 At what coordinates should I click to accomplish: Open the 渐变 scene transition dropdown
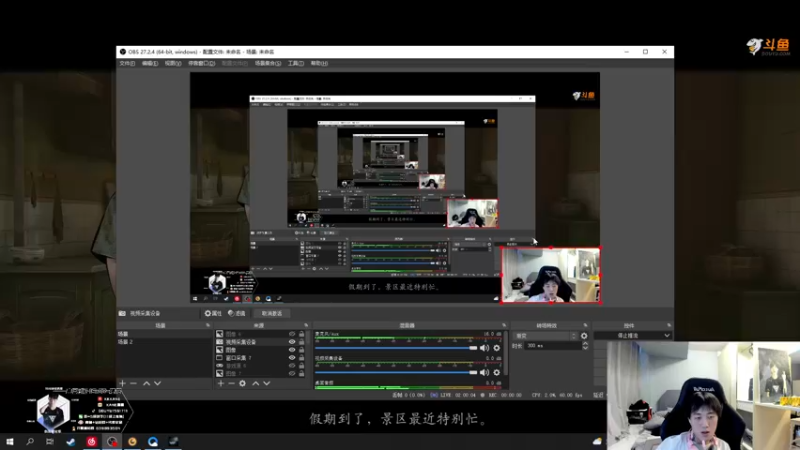click(545, 336)
